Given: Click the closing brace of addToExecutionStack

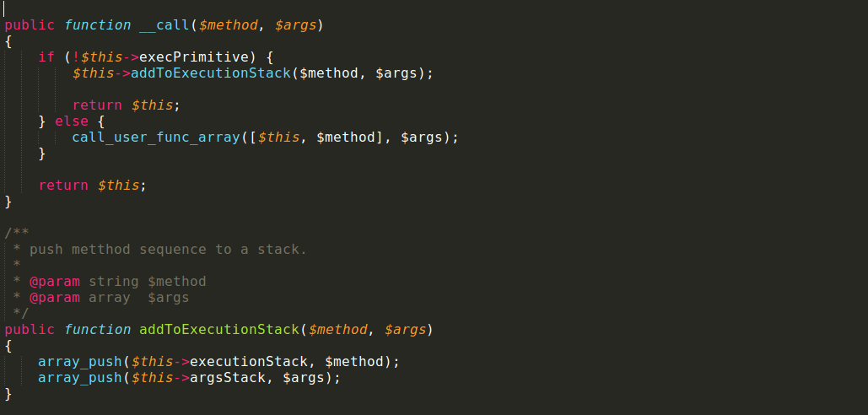Looking at the screenshot, I should 8,394.
